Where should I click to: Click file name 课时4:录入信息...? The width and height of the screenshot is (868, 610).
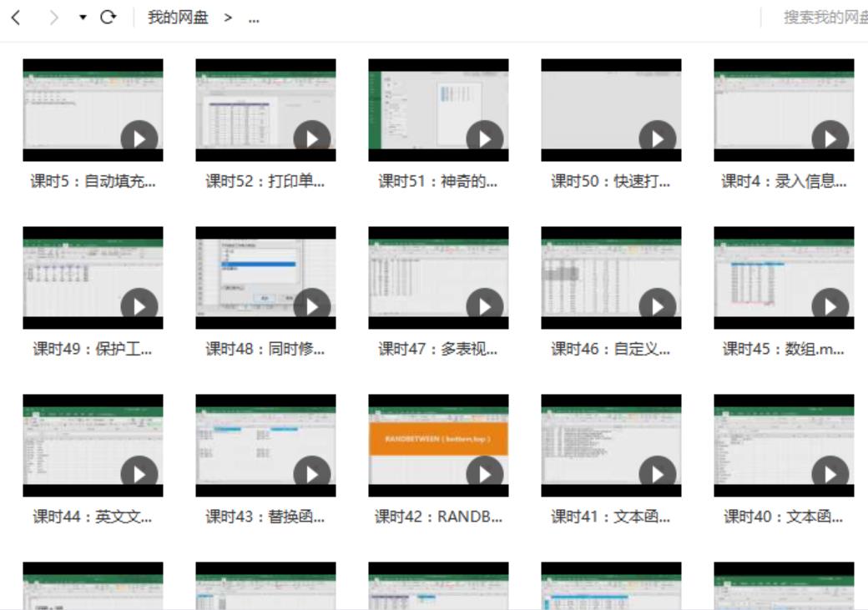click(x=784, y=181)
